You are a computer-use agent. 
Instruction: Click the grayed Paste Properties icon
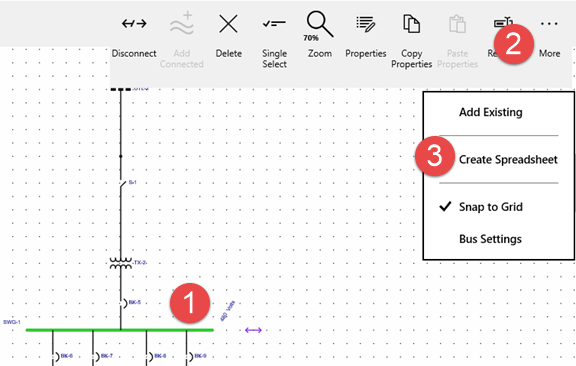[457, 24]
